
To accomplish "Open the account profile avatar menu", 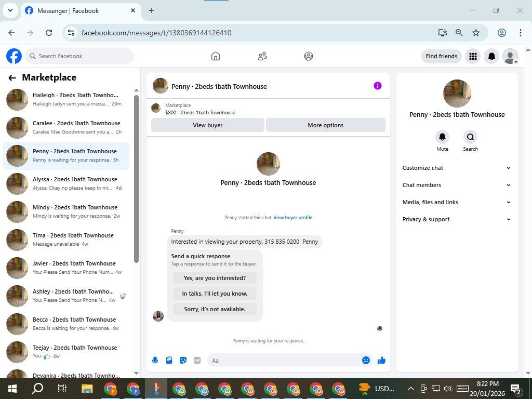I will (x=510, y=56).
